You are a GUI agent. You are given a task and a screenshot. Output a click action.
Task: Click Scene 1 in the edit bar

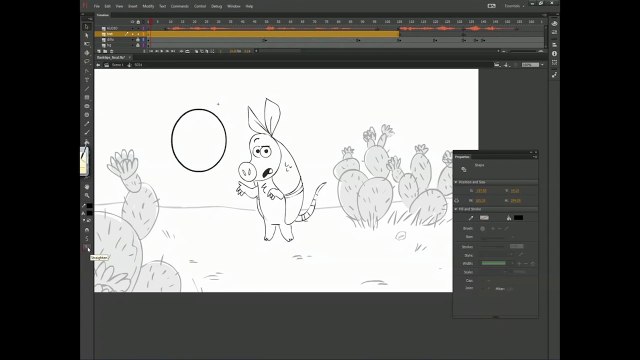point(118,65)
